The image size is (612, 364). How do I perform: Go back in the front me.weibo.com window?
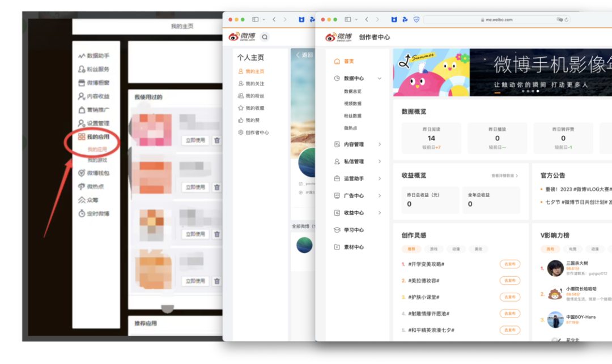pyautogui.click(x=367, y=19)
